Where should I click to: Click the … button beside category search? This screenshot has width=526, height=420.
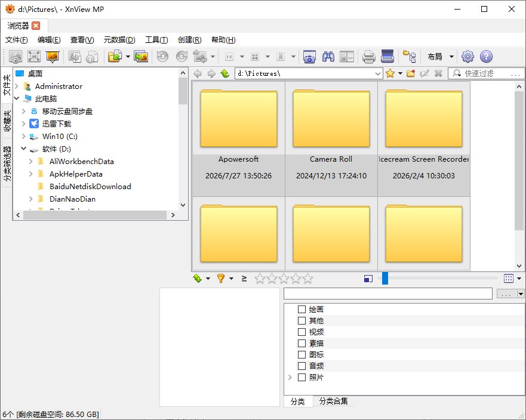point(506,294)
